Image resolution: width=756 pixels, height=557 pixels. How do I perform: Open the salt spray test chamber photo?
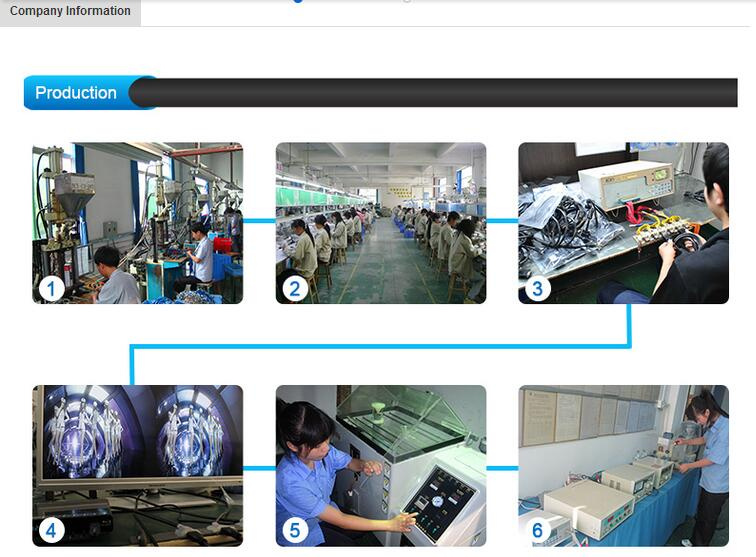click(381, 465)
